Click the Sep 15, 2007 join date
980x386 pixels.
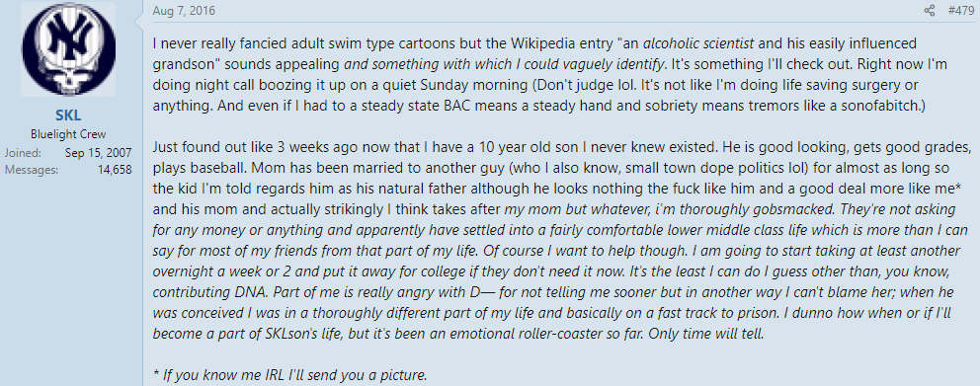click(98, 152)
